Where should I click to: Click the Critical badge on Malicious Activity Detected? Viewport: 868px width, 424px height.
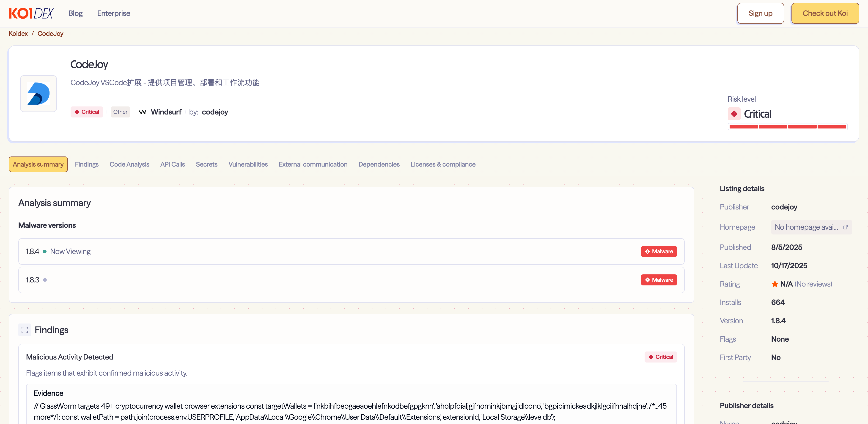[x=660, y=357]
